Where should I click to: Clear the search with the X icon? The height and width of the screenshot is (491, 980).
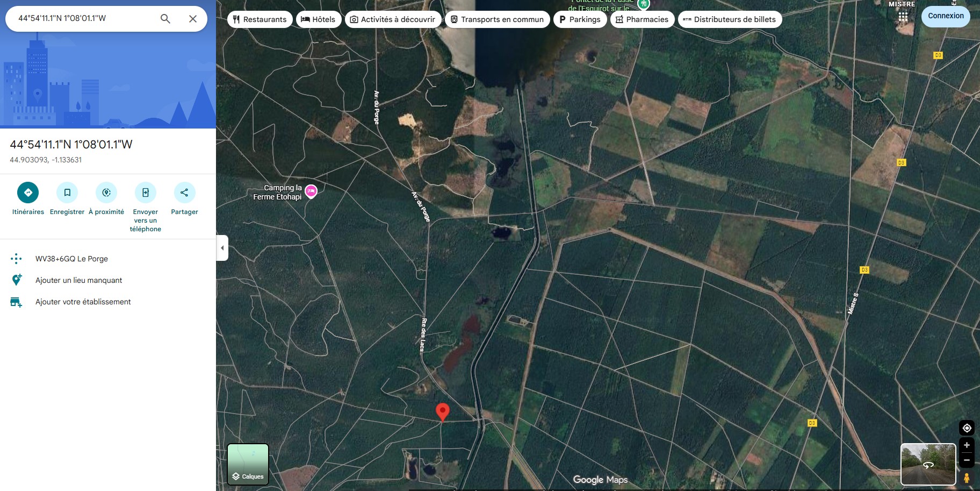coord(193,19)
